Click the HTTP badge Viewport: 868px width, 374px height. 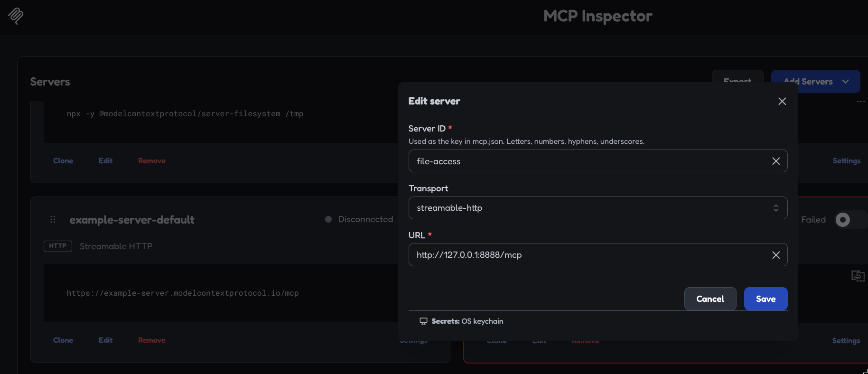coord(58,246)
